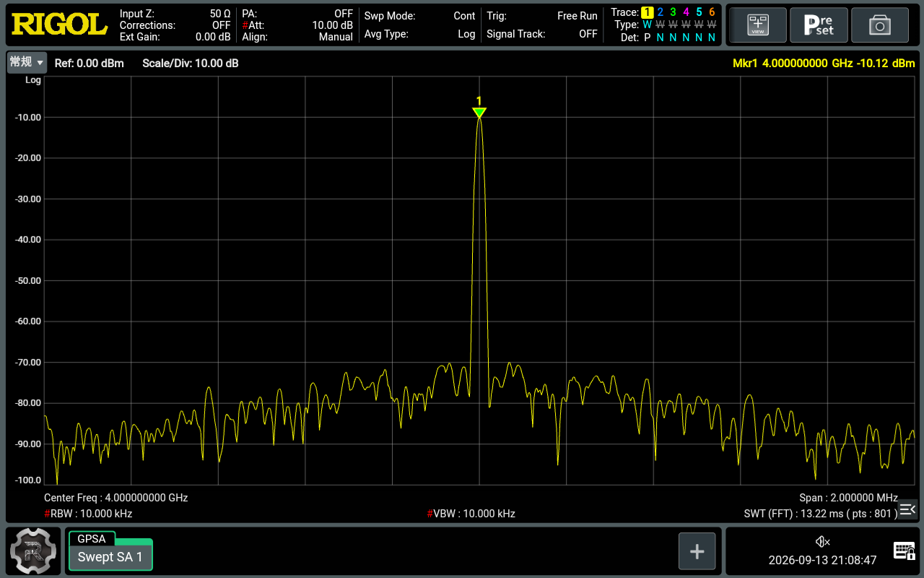Select trace number 1
The height and width of the screenshot is (578, 924).
click(x=647, y=12)
